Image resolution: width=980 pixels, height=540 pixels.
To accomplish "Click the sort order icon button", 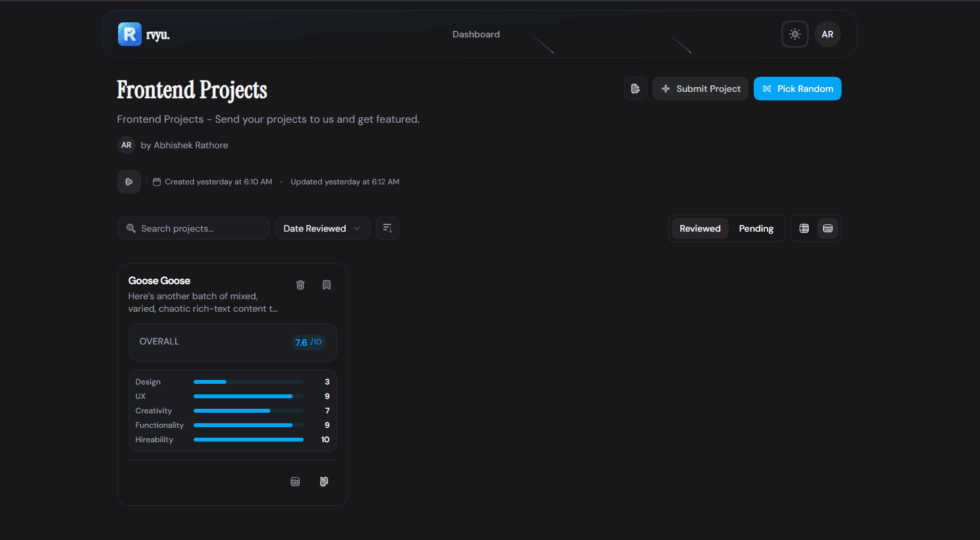I will [388, 228].
